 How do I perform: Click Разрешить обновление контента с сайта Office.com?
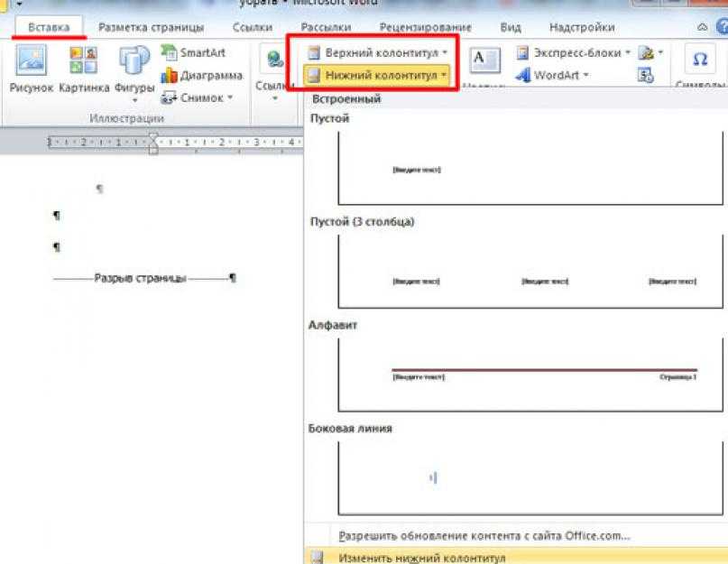click(484, 536)
